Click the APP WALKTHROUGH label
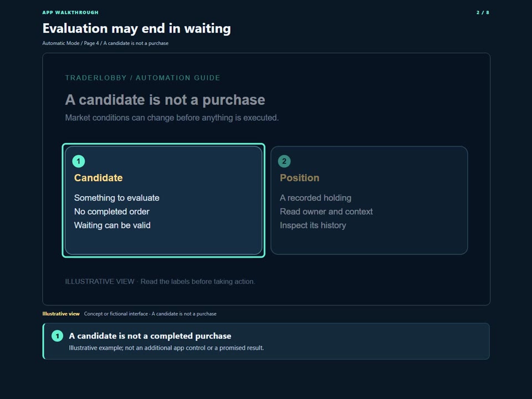The height and width of the screenshot is (399, 532). (70, 13)
